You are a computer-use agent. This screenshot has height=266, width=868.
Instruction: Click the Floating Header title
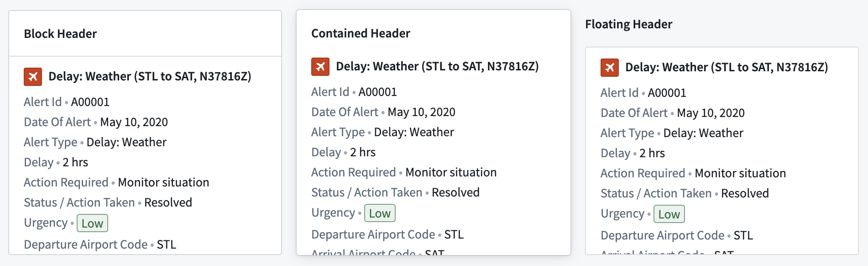click(x=628, y=24)
